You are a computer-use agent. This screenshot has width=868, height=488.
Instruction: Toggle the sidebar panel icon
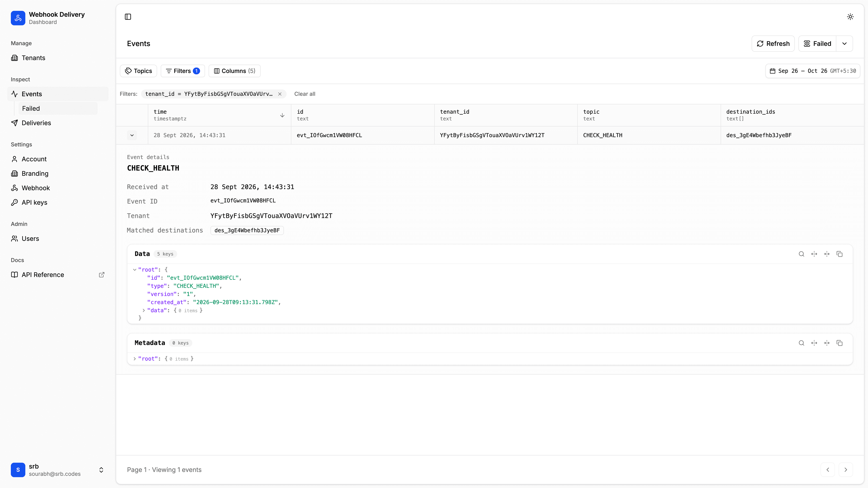coord(128,17)
